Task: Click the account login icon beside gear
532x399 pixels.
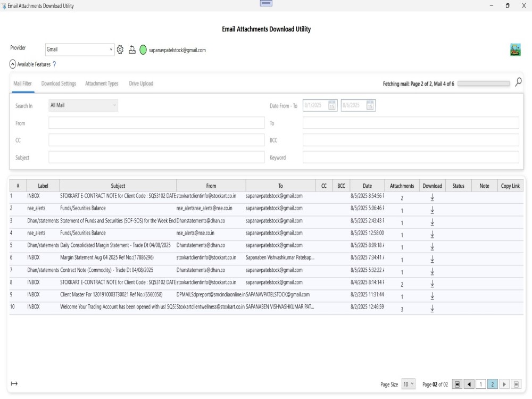Action: (132, 50)
